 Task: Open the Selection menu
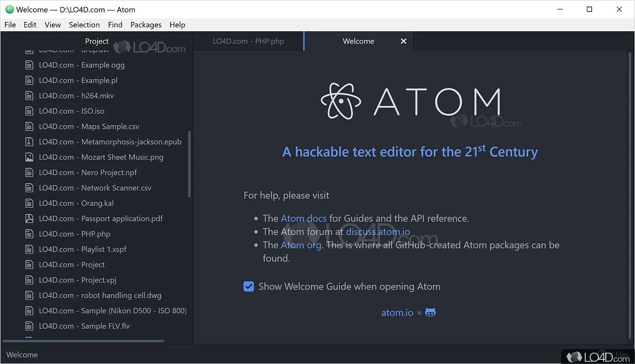pyautogui.click(x=84, y=25)
